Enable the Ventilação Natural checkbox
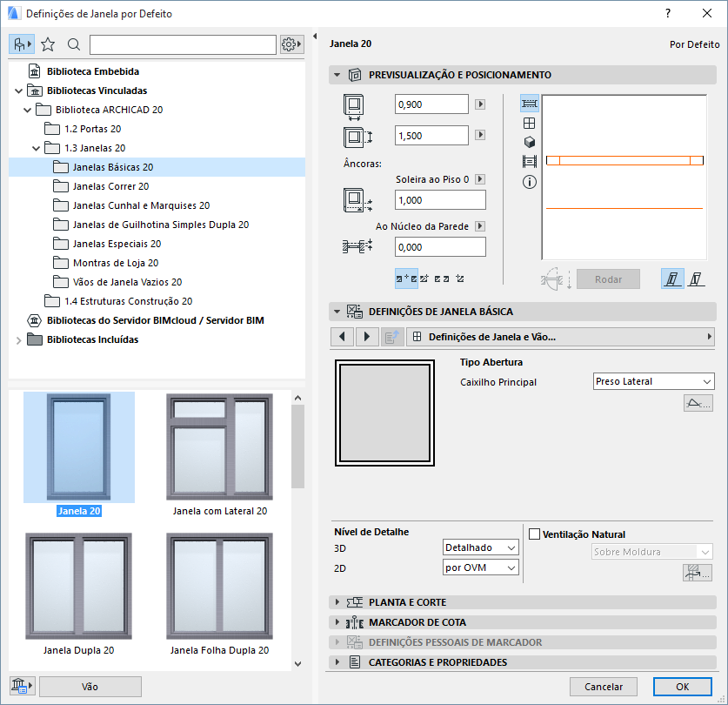The image size is (728, 705). tap(536, 534)
